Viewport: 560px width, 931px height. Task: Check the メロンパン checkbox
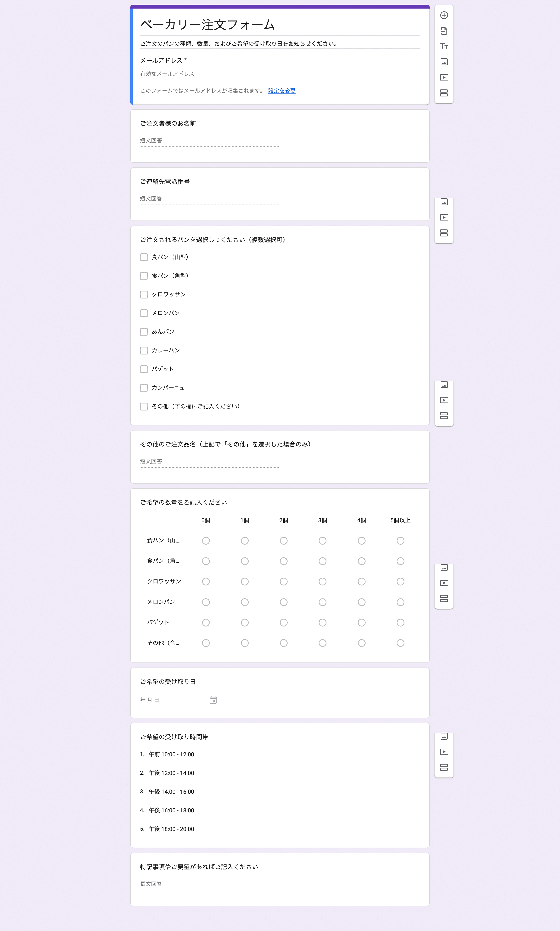(144, 313)
